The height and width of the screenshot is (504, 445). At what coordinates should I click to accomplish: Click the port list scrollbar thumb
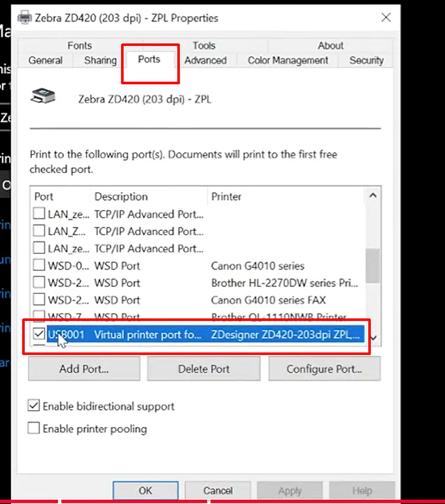pos(373,266)
